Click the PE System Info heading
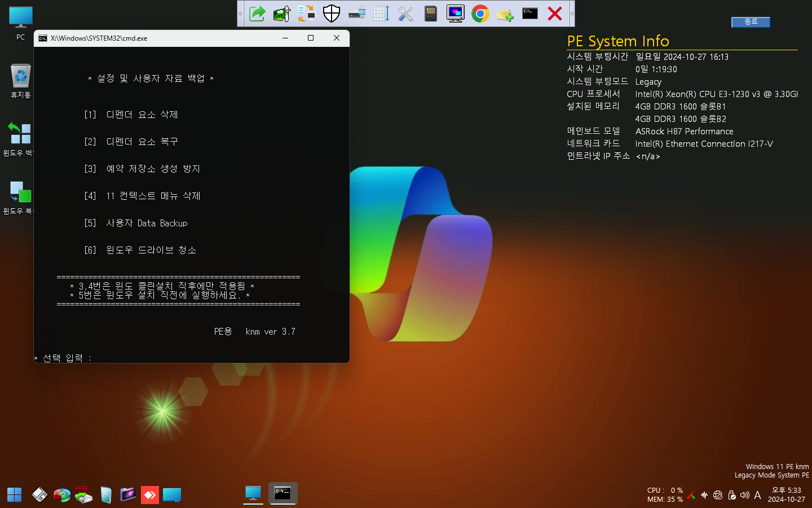The height and width of the screenshot is (508, 812). tap(618, 41)
